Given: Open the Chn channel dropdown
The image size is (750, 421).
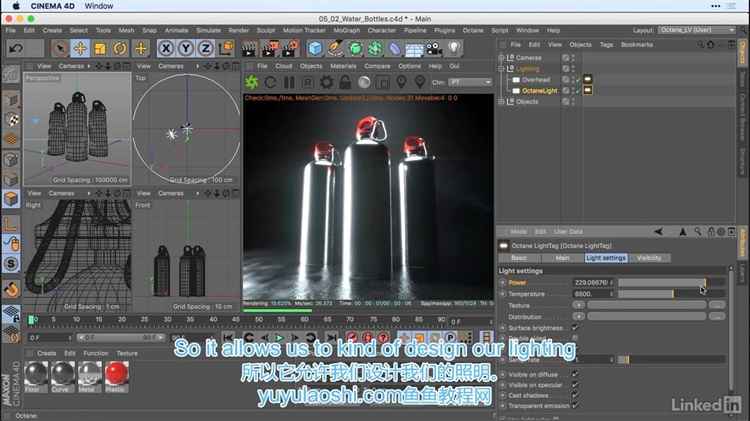Looking at the screenshot, I should pos(470,82).
